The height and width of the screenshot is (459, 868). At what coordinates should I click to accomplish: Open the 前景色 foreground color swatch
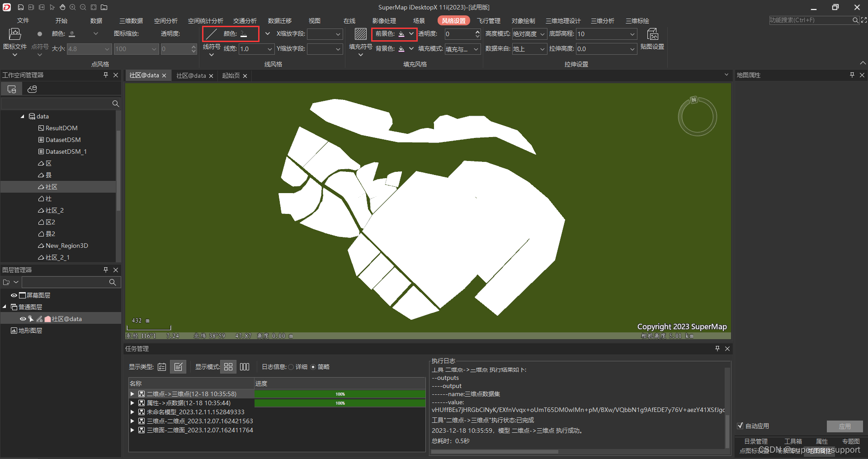(401, 34)
